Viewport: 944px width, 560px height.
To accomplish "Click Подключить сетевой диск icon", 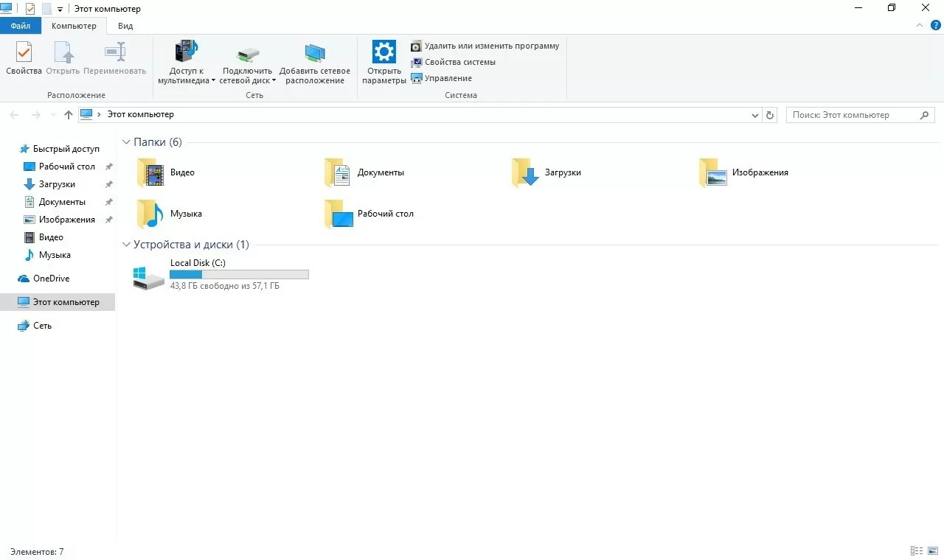I will 248,54.
